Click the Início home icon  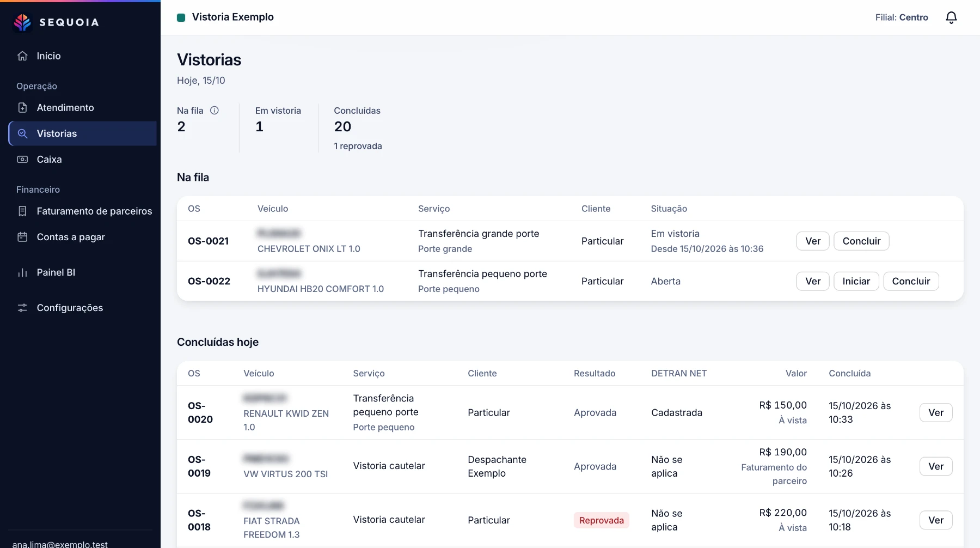click(22, 56)
